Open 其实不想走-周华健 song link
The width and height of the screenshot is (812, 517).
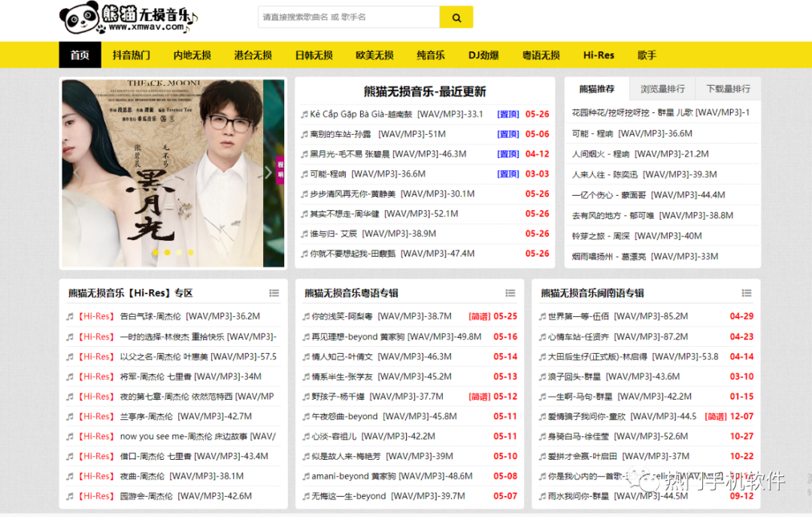click(x=384, y=214)
